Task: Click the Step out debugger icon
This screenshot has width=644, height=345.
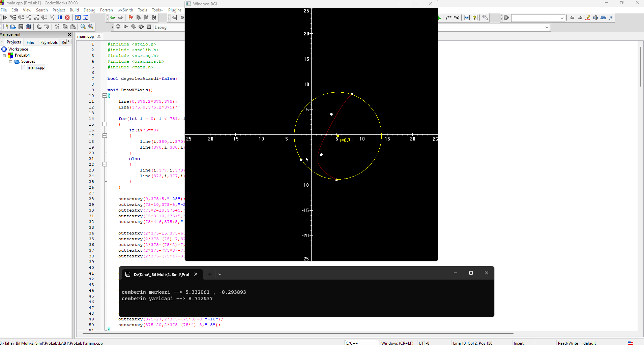Action: 36,18
